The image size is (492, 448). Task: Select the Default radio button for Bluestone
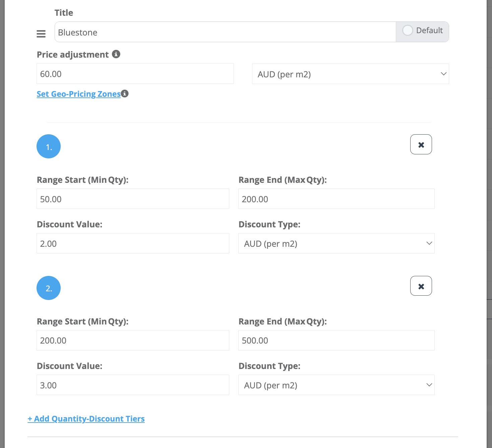[408, 30]
